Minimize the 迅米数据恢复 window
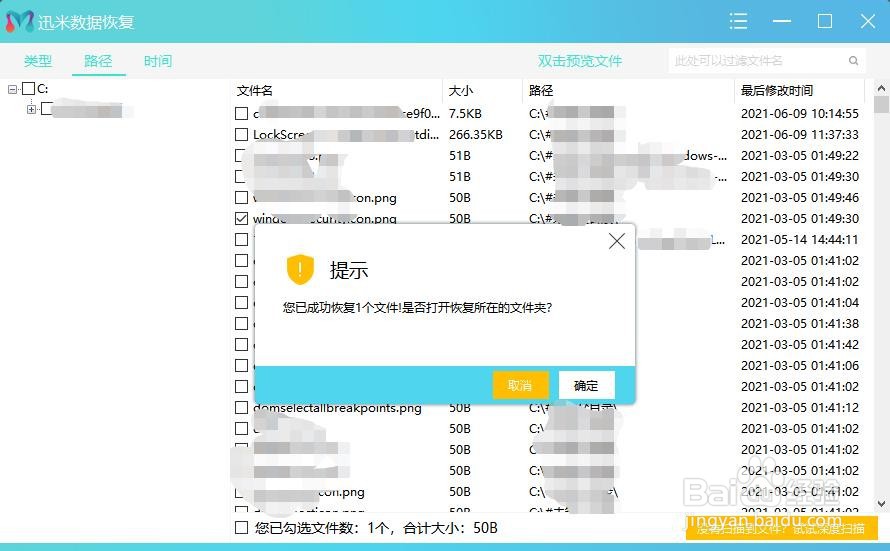This screenshot has height=551, width=890. (x=782, y=22)
